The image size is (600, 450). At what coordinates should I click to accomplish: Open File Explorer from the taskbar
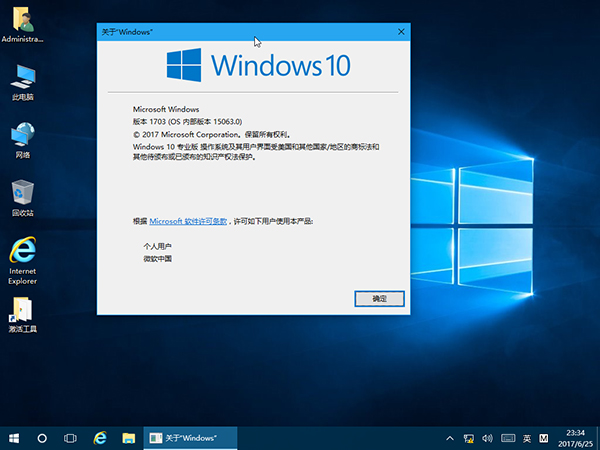[x=128, y=438]
